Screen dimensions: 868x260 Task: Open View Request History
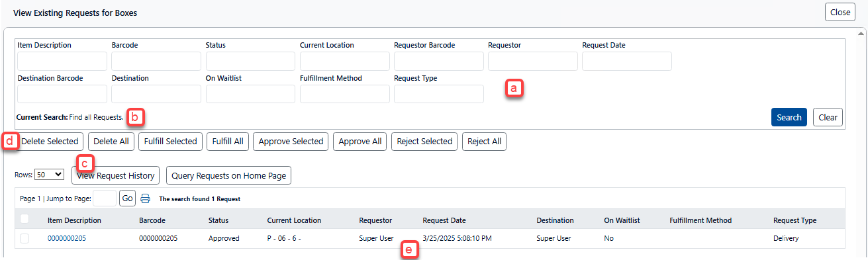tap(116, 175)
